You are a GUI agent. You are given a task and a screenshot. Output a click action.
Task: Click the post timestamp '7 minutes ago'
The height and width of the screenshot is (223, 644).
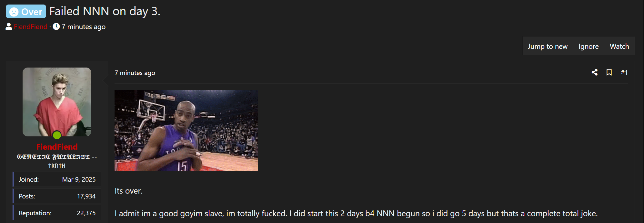click(135, 73)
